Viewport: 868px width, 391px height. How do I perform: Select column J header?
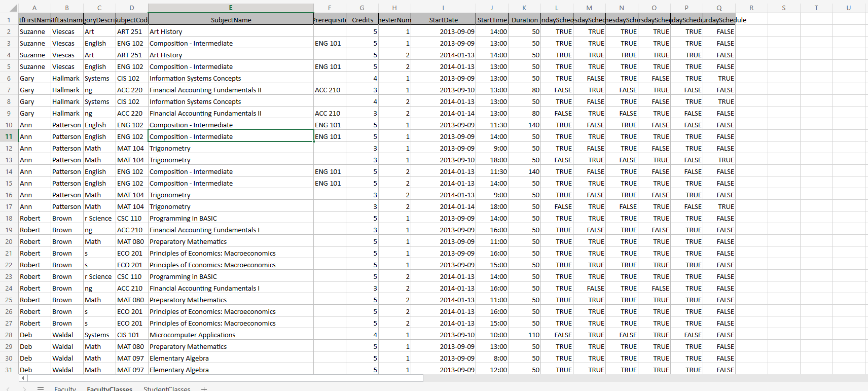pyautogui.click(x=492, y=8)
